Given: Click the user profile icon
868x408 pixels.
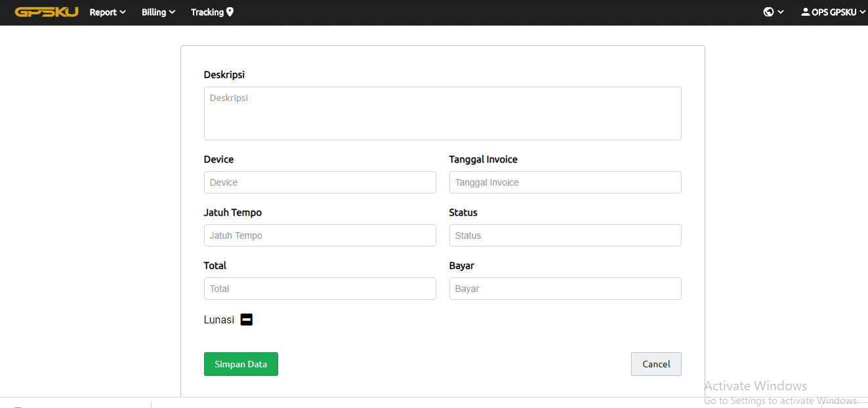Looking at the screenshot, I should (x=806, y=12).
